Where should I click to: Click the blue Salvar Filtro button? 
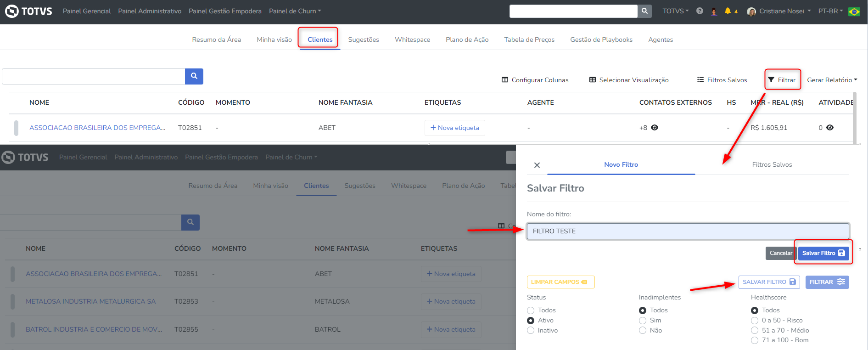pyautogui.click(x=823, y=253)
